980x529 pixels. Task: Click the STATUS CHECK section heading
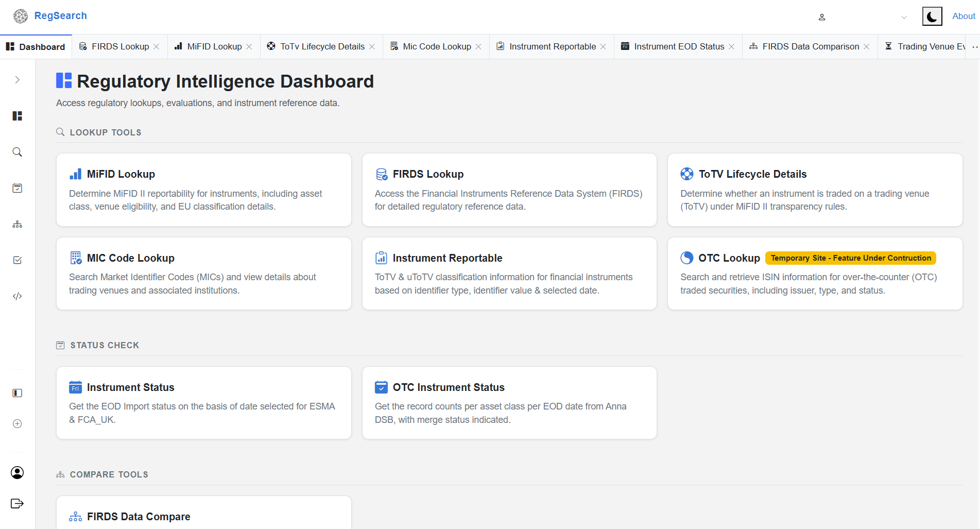(105, 345)
